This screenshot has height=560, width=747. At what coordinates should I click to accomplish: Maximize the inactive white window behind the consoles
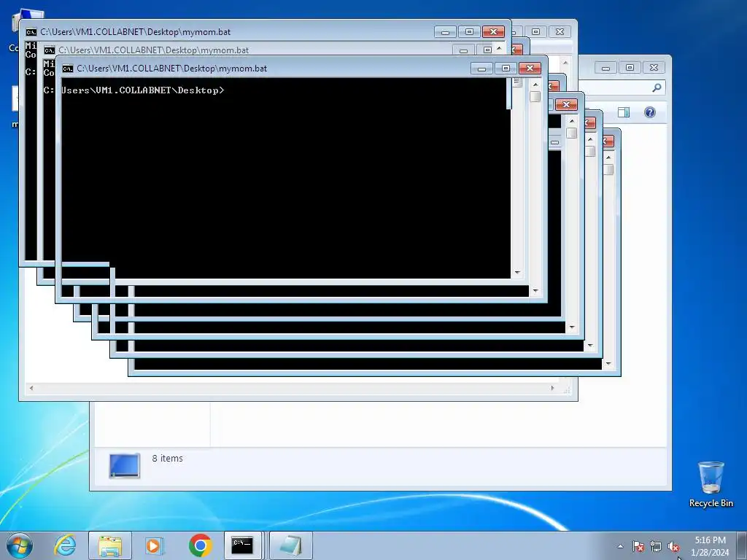click(535, 31)
